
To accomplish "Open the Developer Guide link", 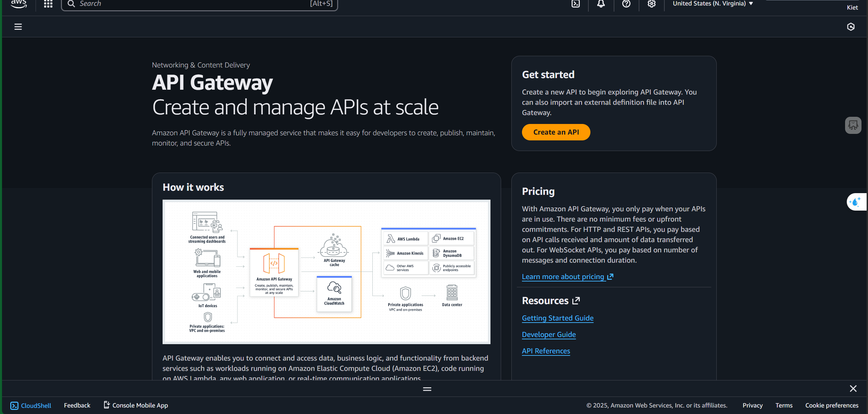I will click(549, 335).
